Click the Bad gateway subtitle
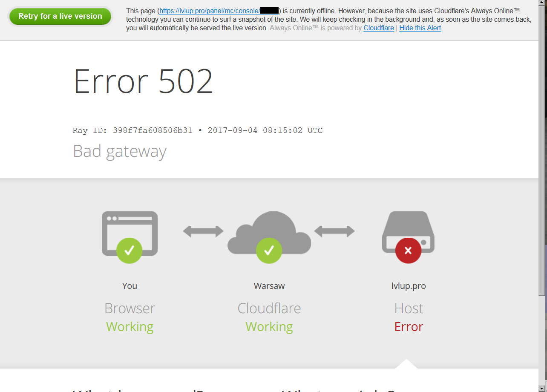This screenshot has width=547, height=392. click(x=120, y=151)
